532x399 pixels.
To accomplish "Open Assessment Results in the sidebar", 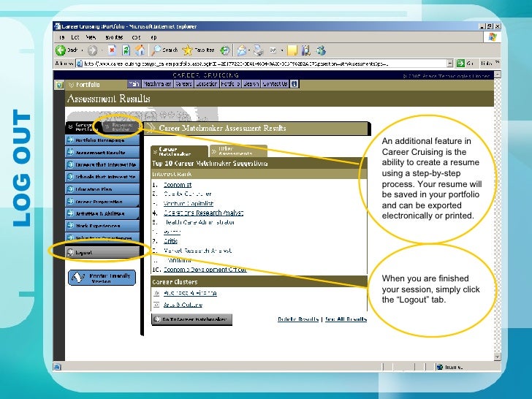I will click(x=102, y=152).
